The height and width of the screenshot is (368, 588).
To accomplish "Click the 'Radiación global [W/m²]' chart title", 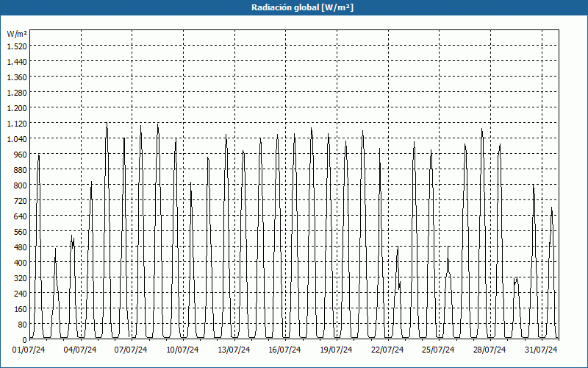I will click(302, 7).
